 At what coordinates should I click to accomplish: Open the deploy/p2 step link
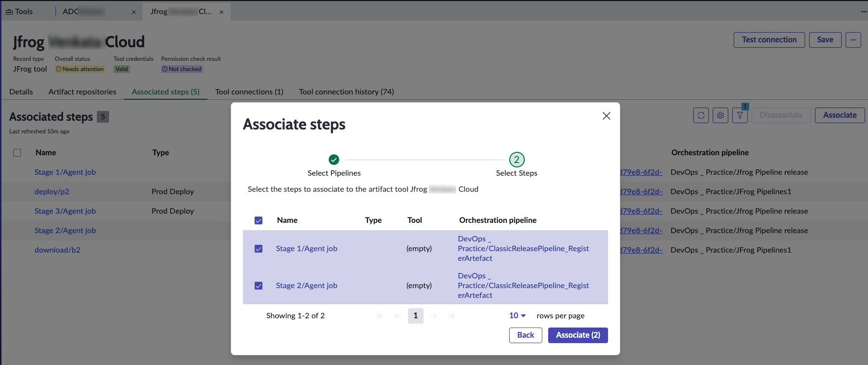click(52, 192)
